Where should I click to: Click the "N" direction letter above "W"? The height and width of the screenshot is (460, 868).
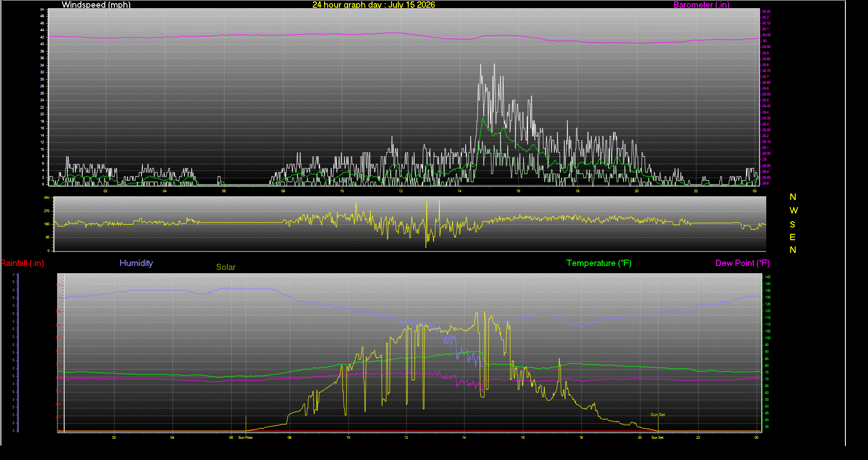pyautogui.click(x=793, y=197)
